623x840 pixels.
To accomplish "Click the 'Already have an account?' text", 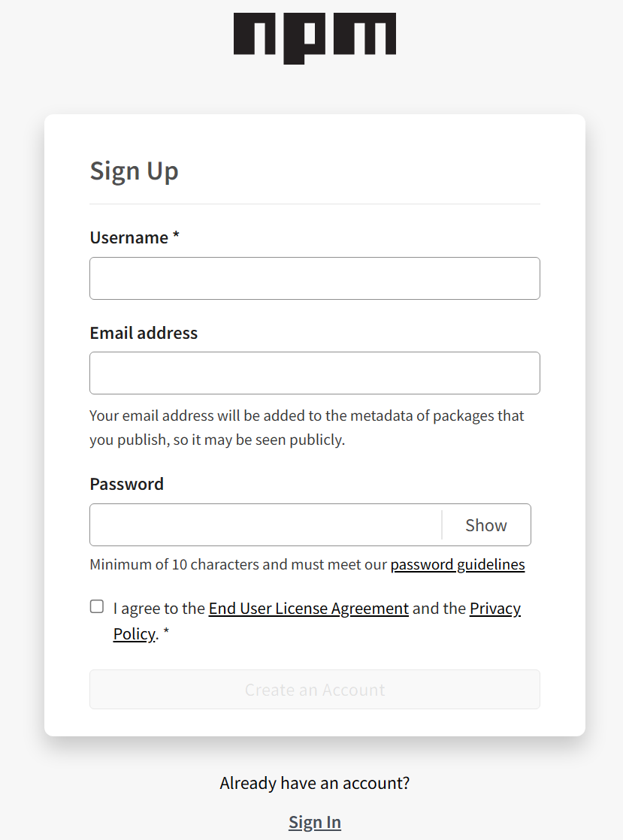I will 314,783.
